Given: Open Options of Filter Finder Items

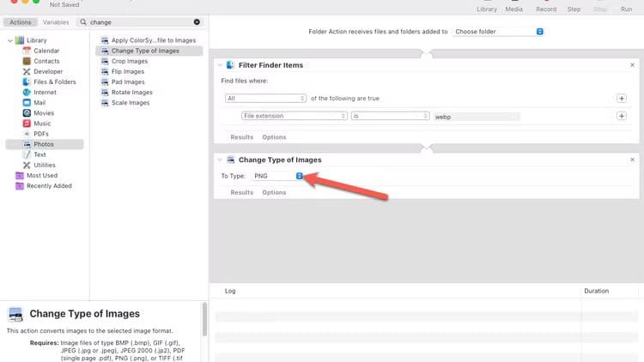Looking at the screenshot, I should (x=274, y=137).
